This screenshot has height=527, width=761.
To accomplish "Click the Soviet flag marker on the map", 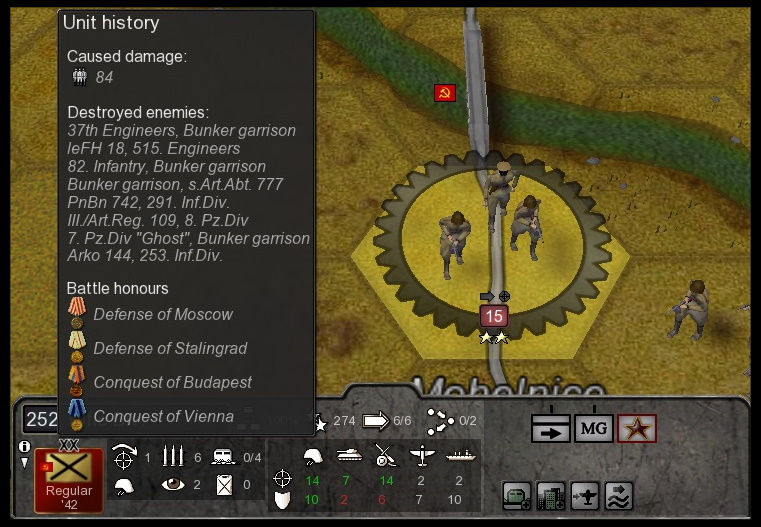I will coord(445,93).
